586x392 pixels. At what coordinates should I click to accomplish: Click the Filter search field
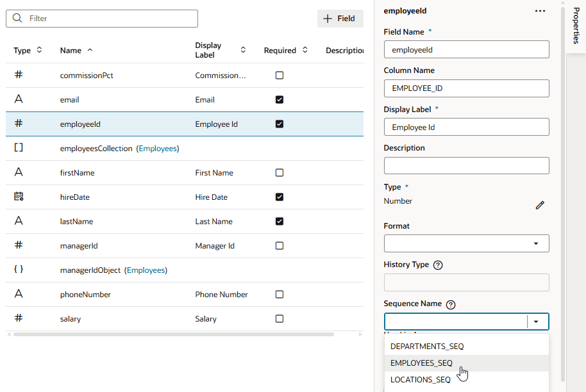click(x=110, y=19)
